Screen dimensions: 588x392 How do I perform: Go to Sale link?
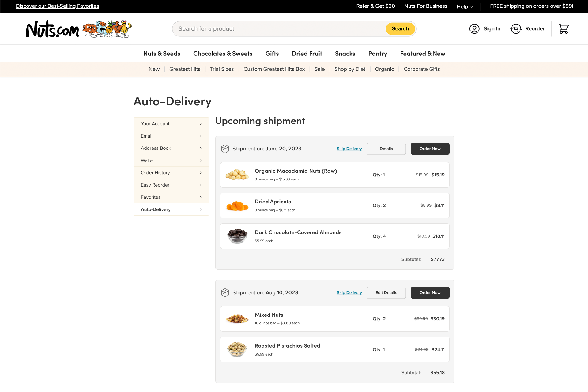coord(319,69)
